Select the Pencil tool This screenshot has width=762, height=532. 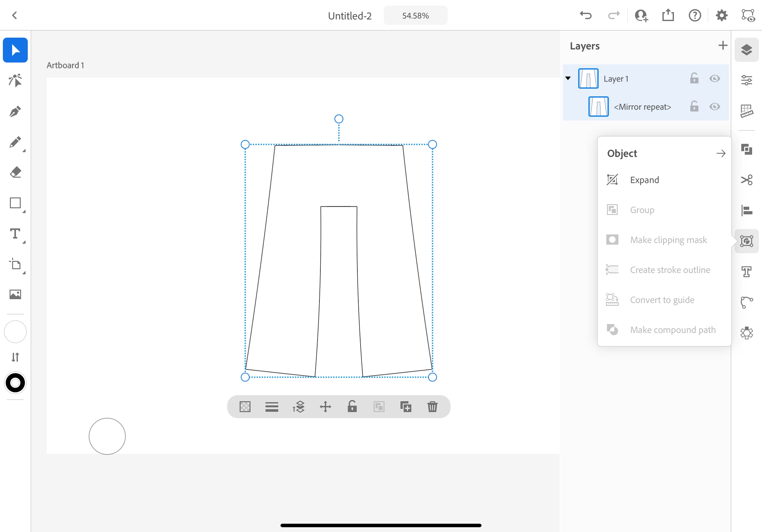(x=15, y=142)
